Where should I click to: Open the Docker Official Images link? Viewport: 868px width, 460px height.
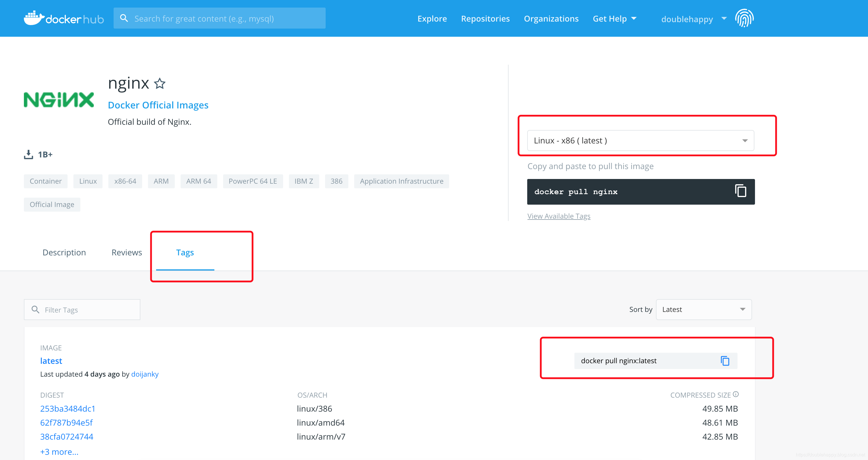[158, 105]
